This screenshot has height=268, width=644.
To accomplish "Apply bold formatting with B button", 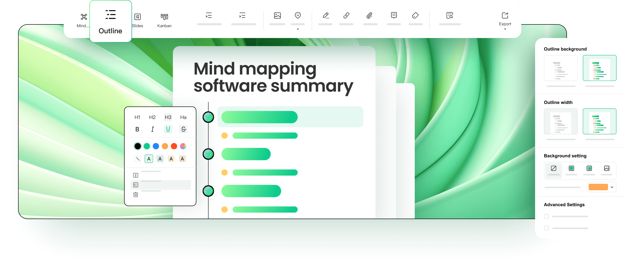I will tap(137, 129).
